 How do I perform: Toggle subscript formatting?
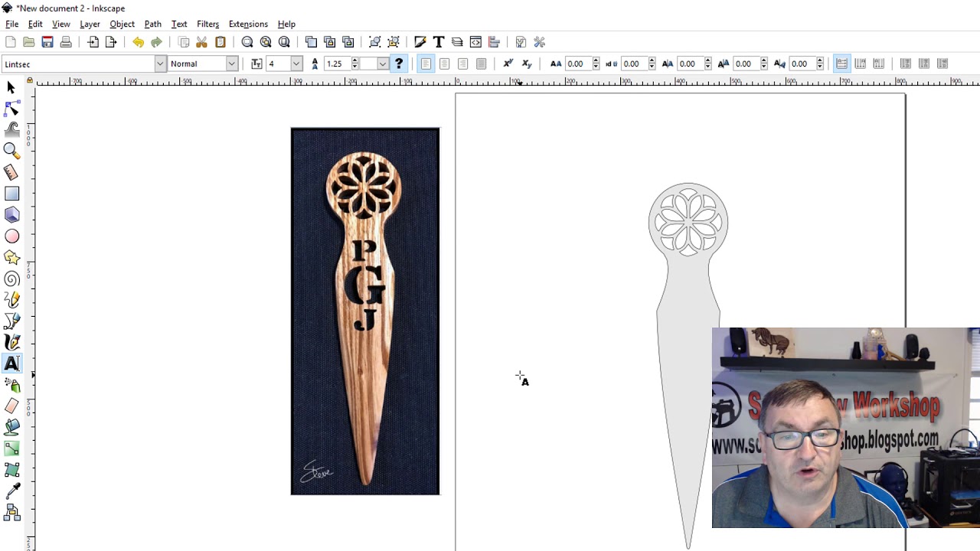pos(526,64)
